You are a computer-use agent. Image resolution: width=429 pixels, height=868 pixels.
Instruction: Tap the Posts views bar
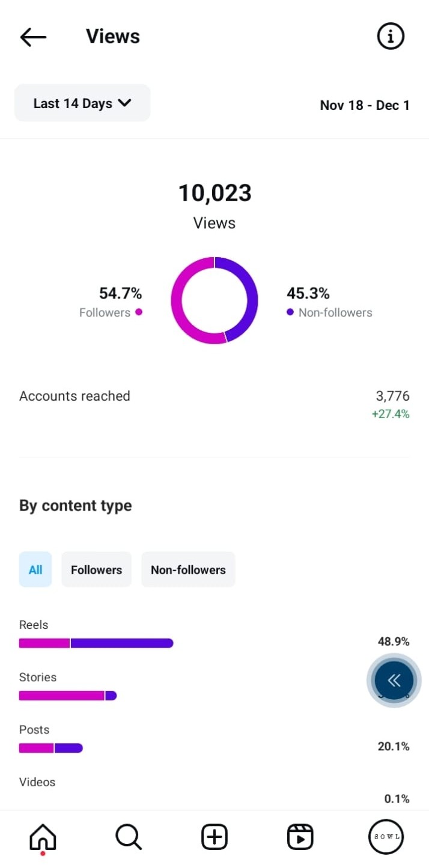click(x=51, y=748)
